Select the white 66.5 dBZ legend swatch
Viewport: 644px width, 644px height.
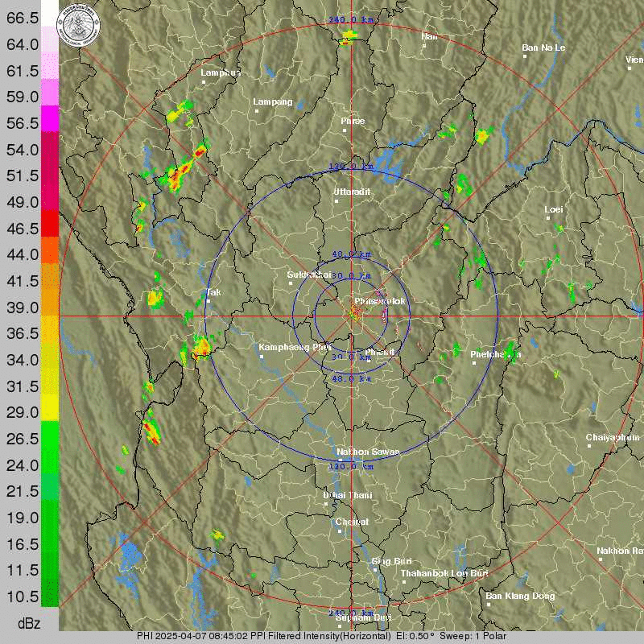[x=50, y=13]
